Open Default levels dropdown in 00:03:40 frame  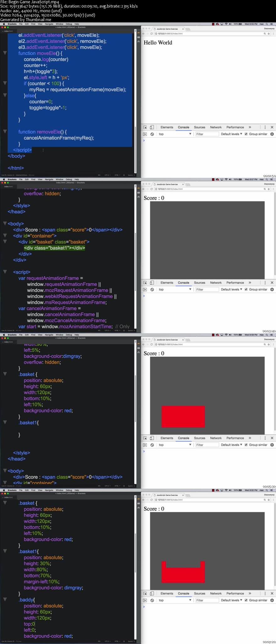pyautogui.click(x=231, y=289)
